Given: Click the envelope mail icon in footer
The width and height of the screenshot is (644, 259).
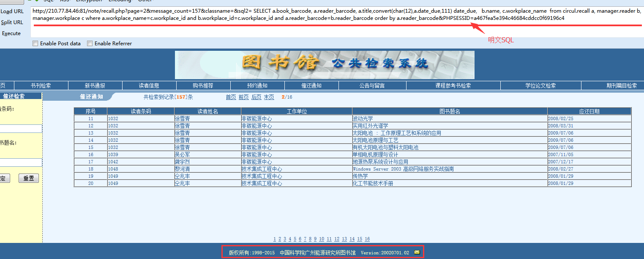Looking at the screenshot, I should pos(417,253).
